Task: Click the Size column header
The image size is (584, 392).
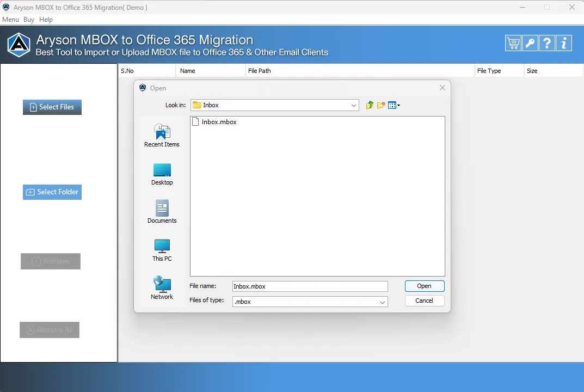Action: pyautogui.click(x=554, y=71)
